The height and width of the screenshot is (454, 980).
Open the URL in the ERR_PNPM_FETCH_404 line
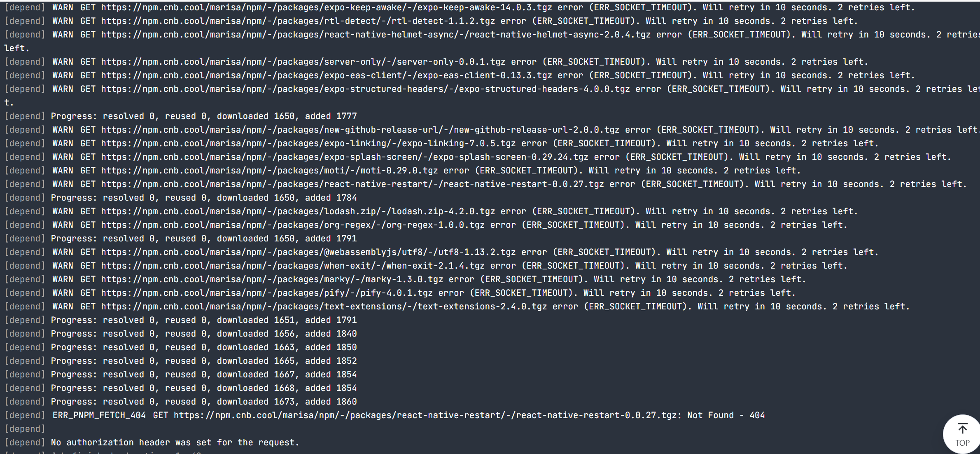(425, 415)
